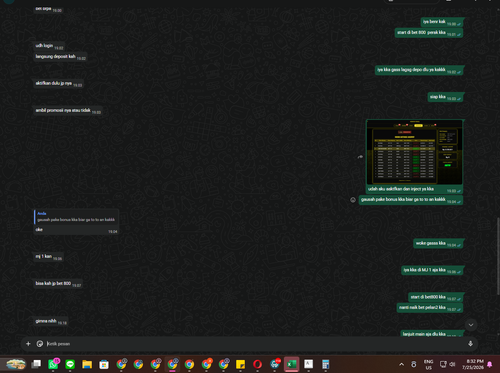Switch to active Chrome with pink underline
Screen dimensions: 500x373
point(172,364)
